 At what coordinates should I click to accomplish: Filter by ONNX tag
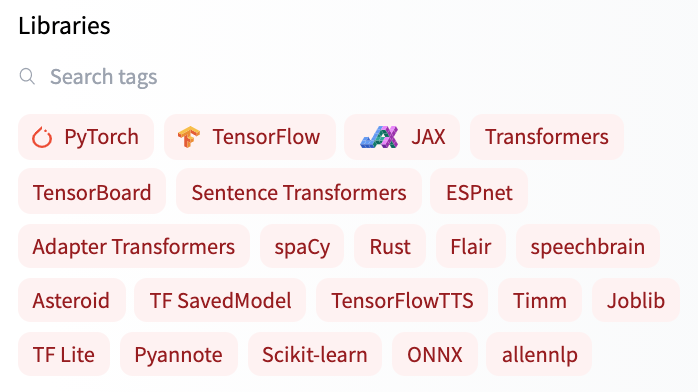pyautogui.click(x=434, y=354)
